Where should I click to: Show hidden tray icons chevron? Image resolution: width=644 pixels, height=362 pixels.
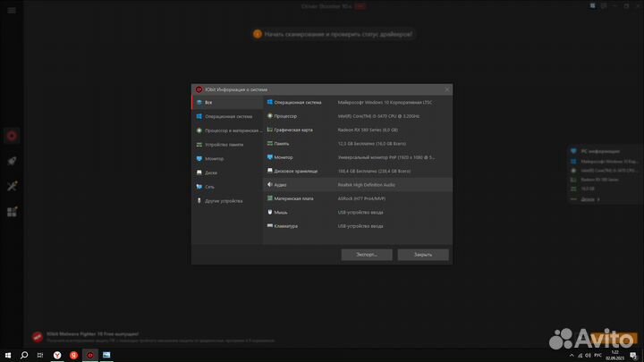[x=572, y=356]
